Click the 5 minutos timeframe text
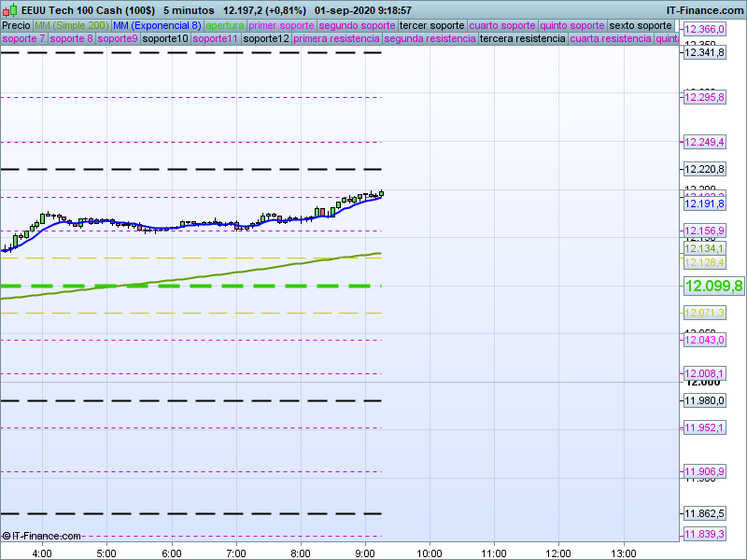This screenshot has height=560, width=747. pos(189,9)
